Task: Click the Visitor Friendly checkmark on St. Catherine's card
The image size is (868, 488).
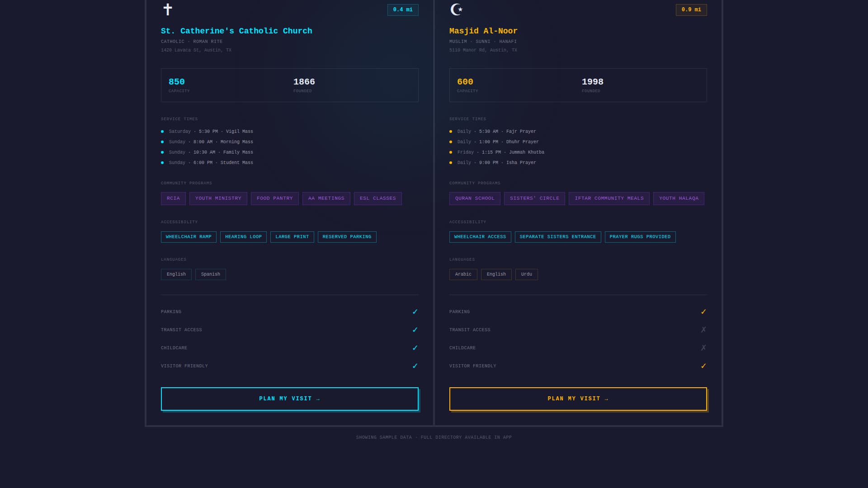Action: (x=415, y=366)
